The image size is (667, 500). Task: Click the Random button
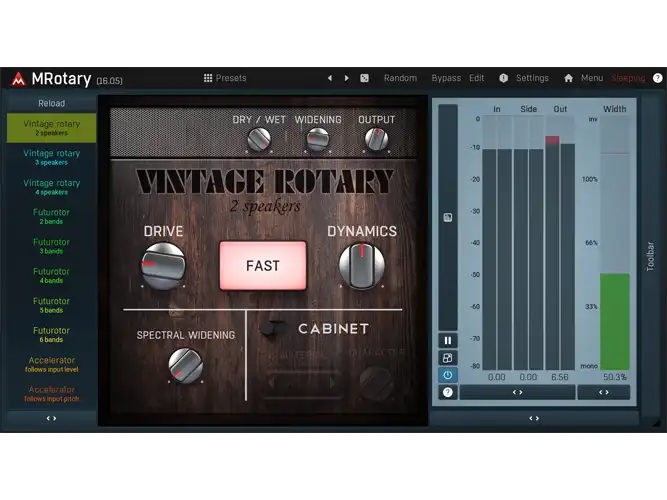click(400, 78)
